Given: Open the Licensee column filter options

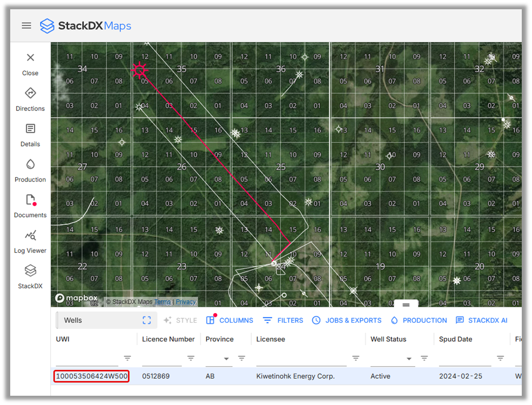Looking at the screenshot, I should point(356,358).
